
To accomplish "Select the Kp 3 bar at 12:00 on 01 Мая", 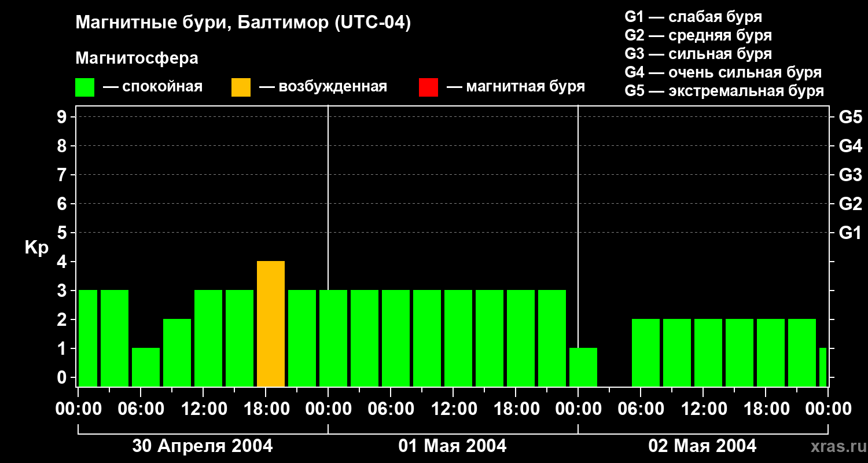I will pyautogui.click(x=458, y=339).
